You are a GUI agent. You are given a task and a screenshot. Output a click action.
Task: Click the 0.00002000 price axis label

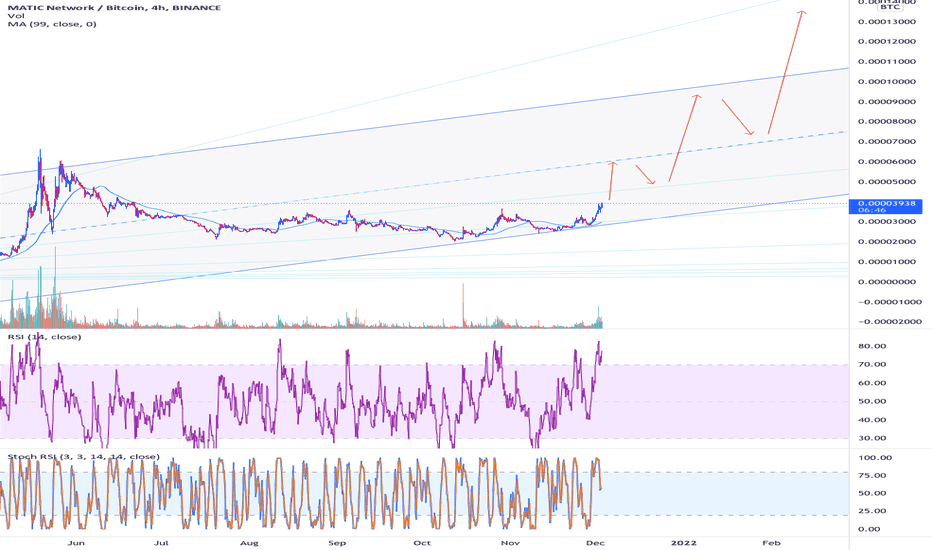coord(887,242)
